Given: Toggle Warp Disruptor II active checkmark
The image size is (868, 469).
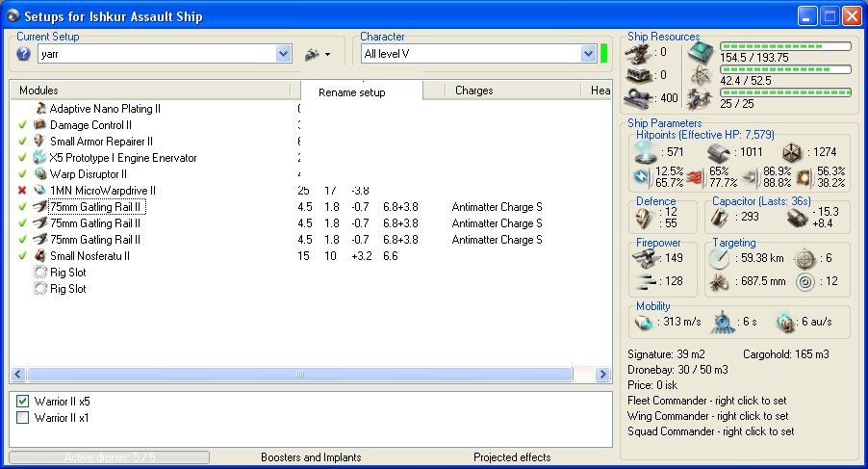Looking at the screenshot, I should [x=22, y=174].
